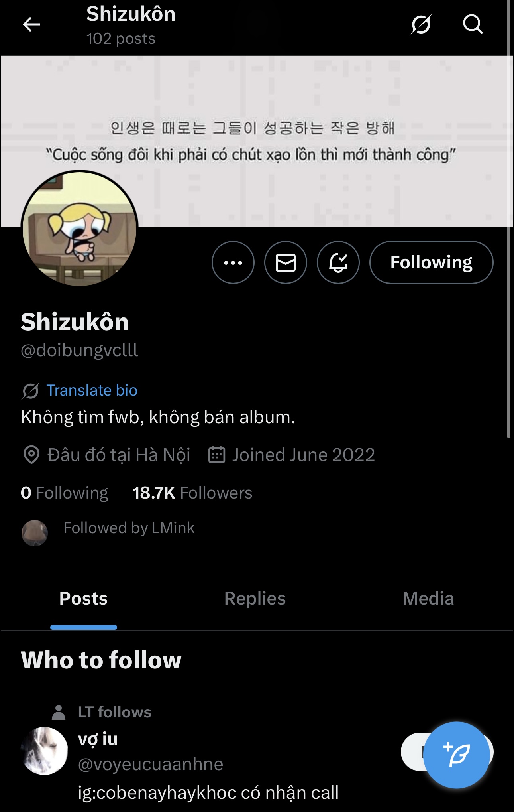Click Translate bio link

(92, 390)
